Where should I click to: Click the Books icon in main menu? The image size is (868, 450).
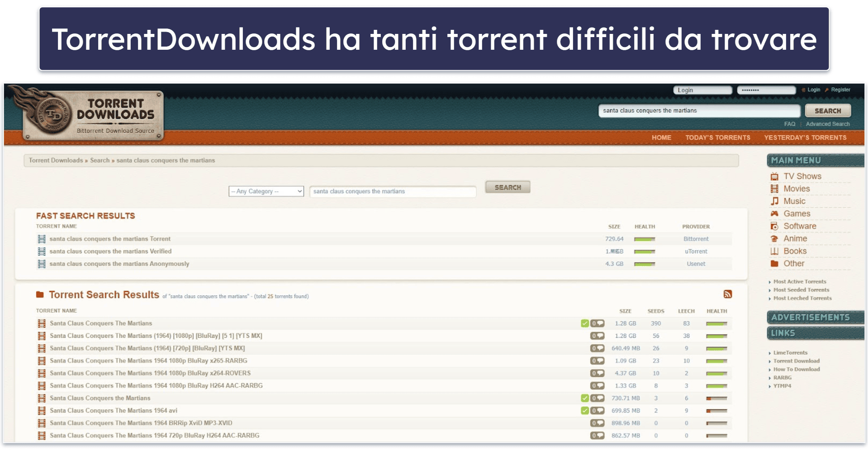pos(774,251)
